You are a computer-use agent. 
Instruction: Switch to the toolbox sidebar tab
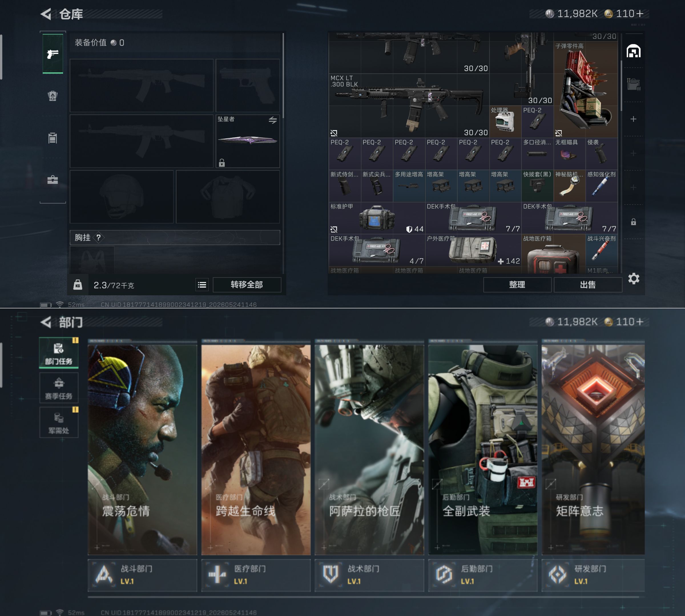click(53, 179)
